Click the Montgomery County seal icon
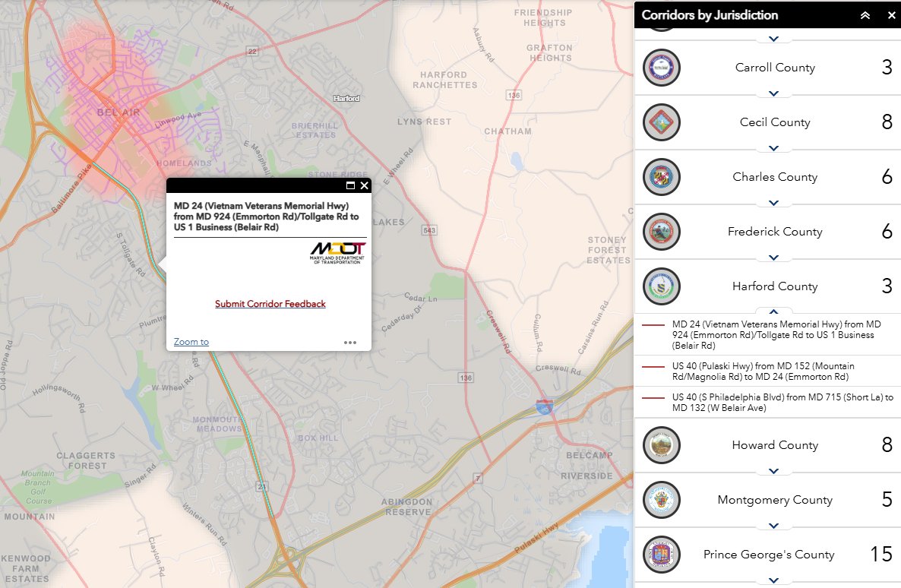 (x=661, y=500)
